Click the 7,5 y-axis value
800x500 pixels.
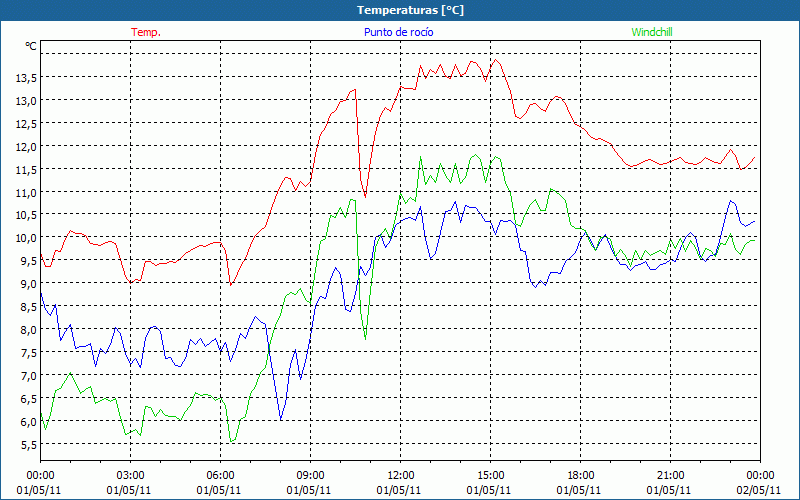(29, 353)
